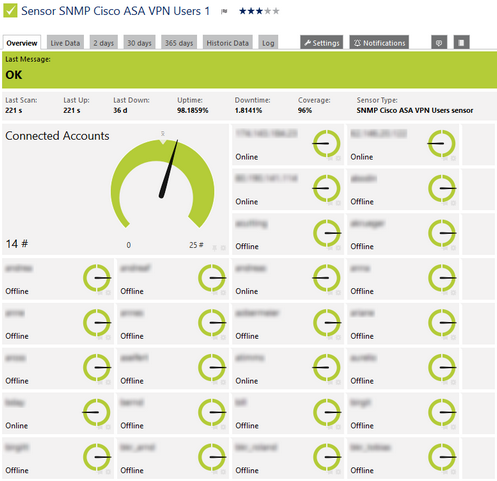Click the Last Down value 36 d
Image resolution: width=497 pixels, height=481 pixels.
120,110
